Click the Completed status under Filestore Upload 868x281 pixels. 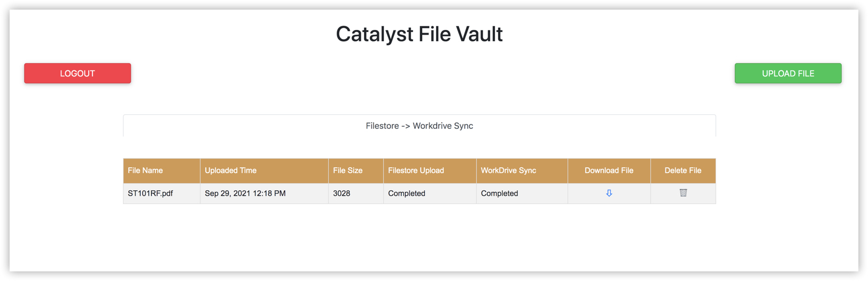click(x=407, y=193)
